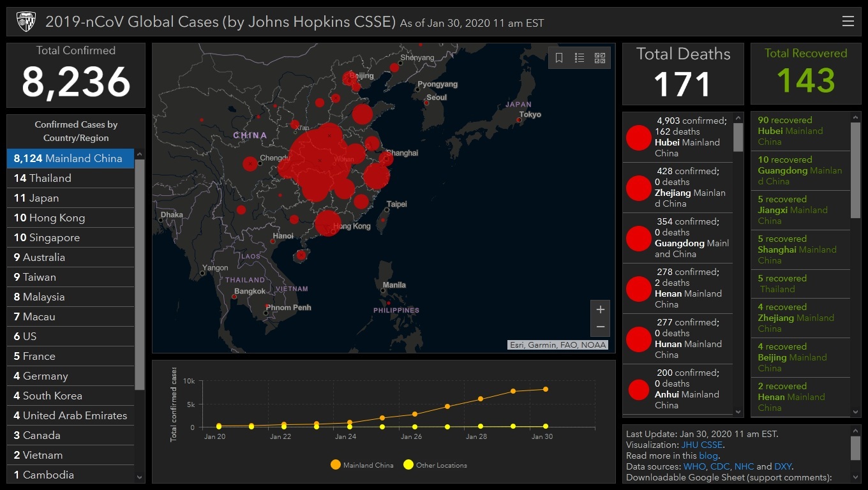Image resolution: width=868 pixels, height=490 pixels.
Task: Click up arrow of recovered list scrollbar
Action: tap(856, 117)
